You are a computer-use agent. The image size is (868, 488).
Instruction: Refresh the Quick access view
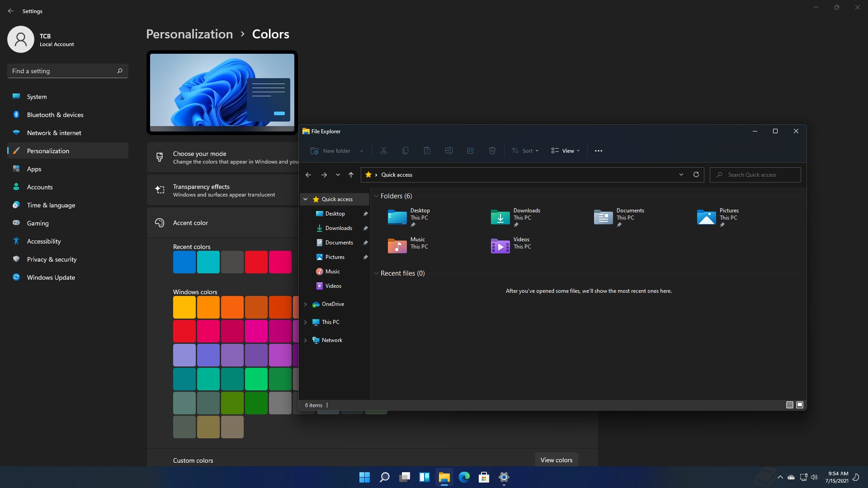[x=696, y=174]
